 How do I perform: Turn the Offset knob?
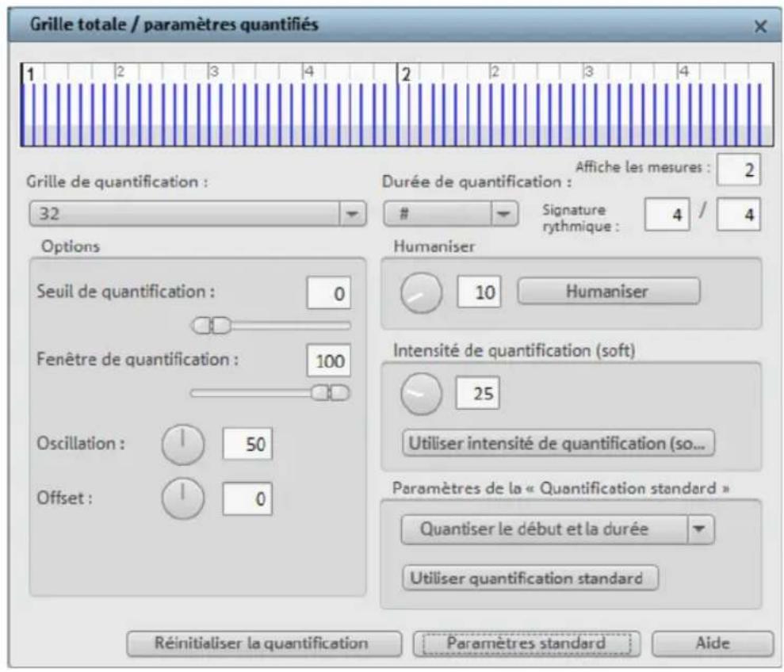(x=185, y=498)
